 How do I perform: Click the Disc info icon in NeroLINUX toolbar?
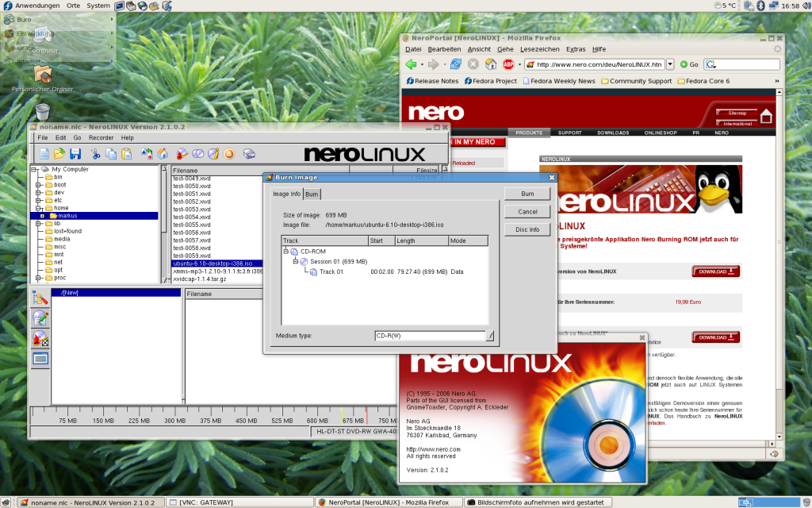(213, 154)
